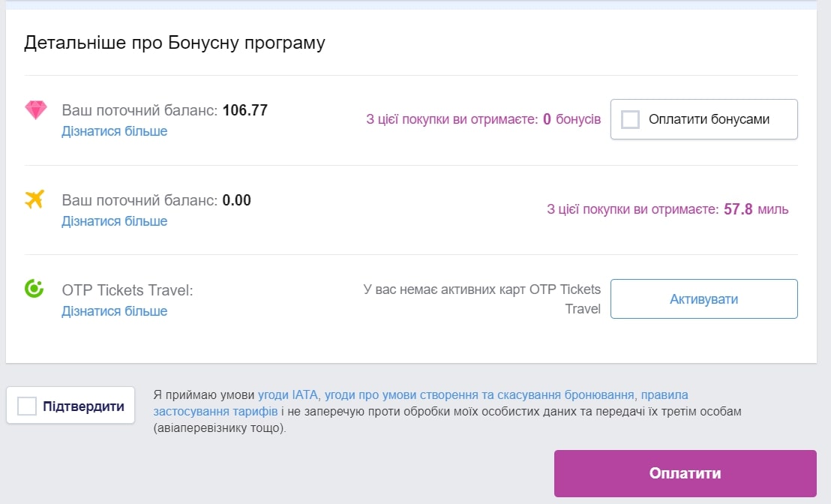Tick the Оплатити бонусами checkbox
The width and height of the screenshot is (831, 504).
pos(630,119)
